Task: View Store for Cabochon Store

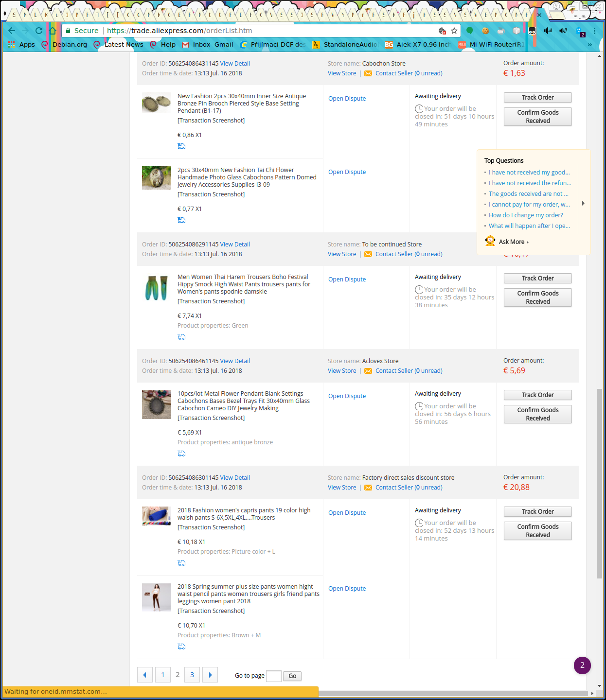Action: 342,73
